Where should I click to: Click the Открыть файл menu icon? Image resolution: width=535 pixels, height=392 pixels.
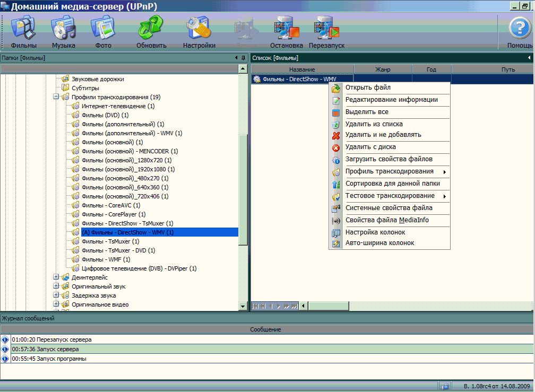click(336, 88)
